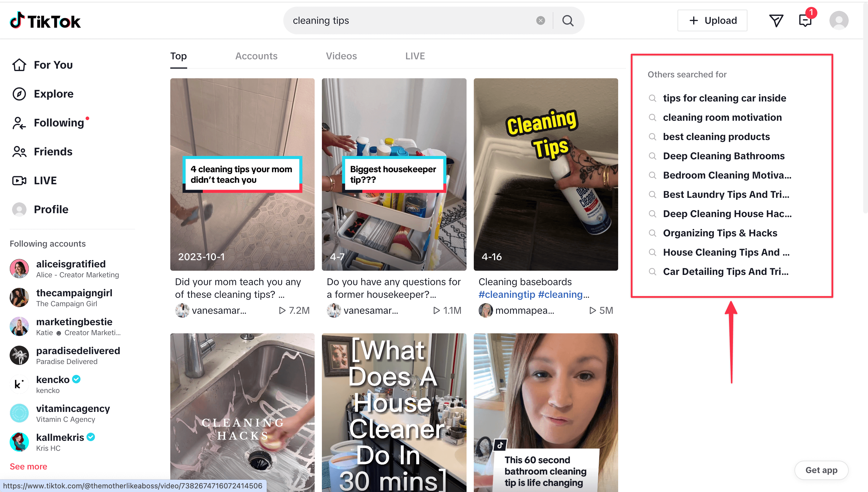Click in the 'cleaning tips' search box

(406, 20)
